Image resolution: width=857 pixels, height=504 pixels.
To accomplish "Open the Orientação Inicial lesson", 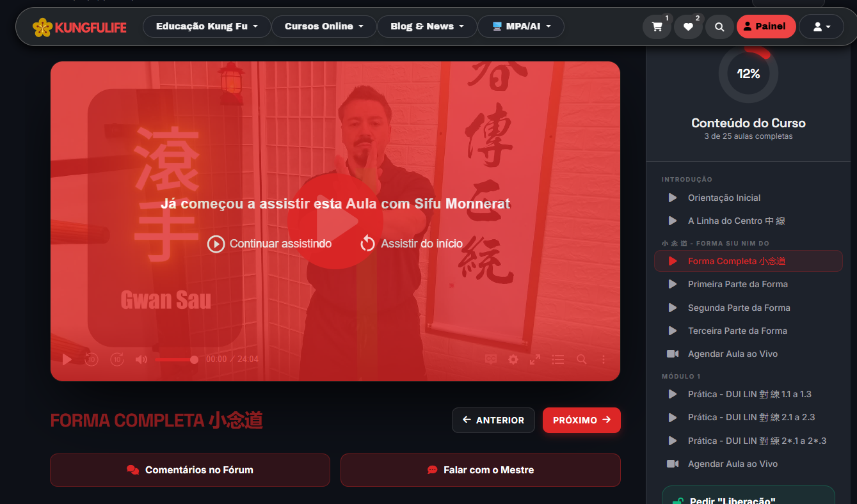I will click(x=748, y=198).
